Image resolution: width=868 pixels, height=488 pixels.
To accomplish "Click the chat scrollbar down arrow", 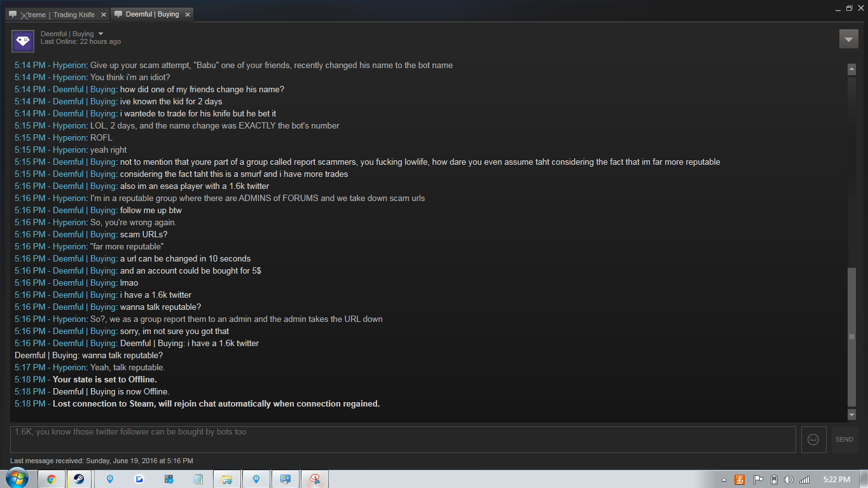I will click(x=852, y=415).
